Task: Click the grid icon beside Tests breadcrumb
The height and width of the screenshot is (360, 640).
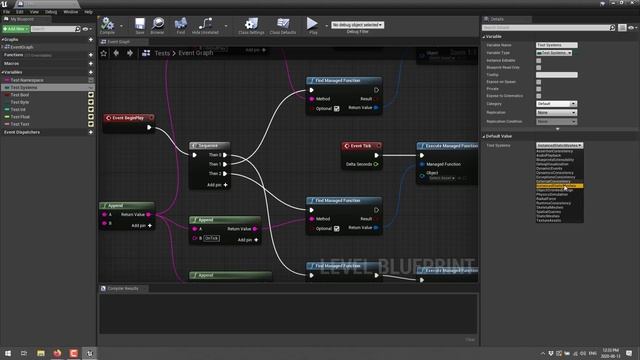Action: [x=146, y=53]
